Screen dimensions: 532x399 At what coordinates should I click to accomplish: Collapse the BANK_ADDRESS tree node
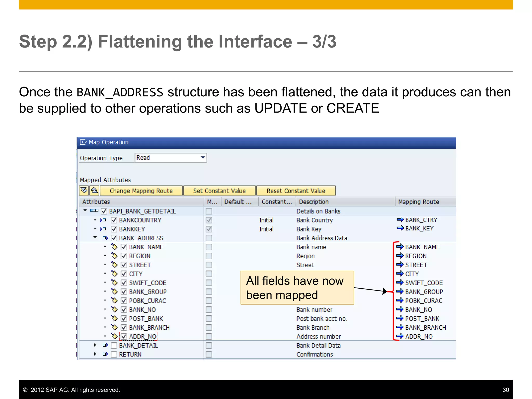click(x=95, y=237)
